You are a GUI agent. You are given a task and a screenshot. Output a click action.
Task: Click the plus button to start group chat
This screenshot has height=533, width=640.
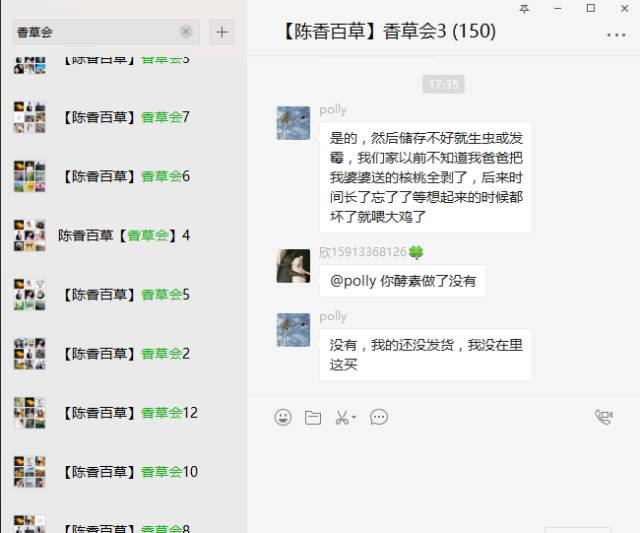[x=222, y=32]
